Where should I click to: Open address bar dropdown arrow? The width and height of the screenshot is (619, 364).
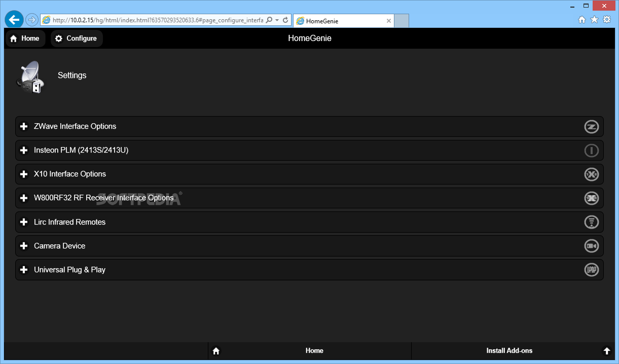click(x=277, y=20)
